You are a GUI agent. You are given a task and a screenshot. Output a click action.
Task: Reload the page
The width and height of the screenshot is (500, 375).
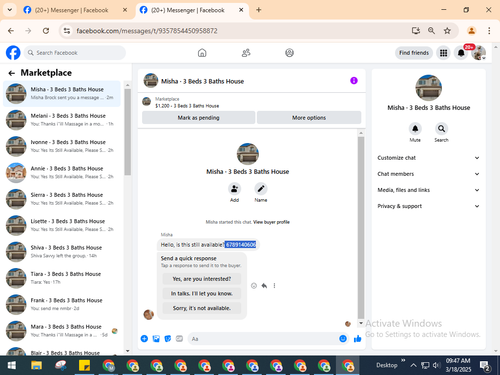[46, 31]
